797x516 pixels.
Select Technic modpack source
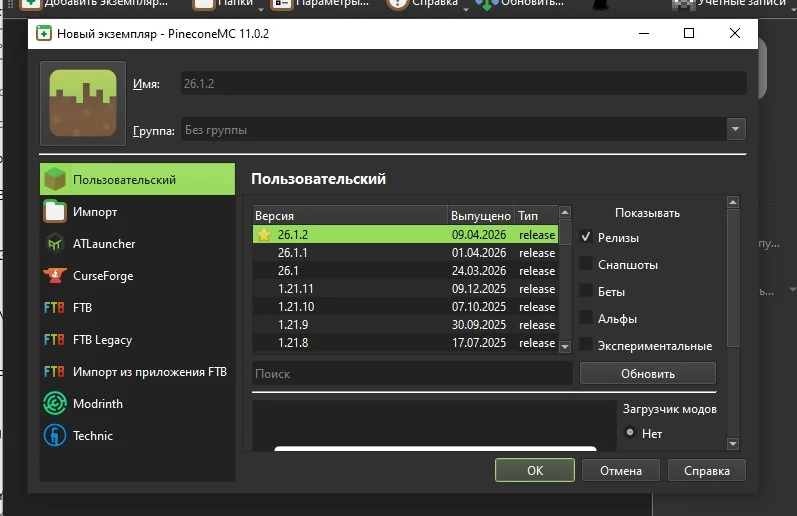pyautogui.click(x=137, y=436)
